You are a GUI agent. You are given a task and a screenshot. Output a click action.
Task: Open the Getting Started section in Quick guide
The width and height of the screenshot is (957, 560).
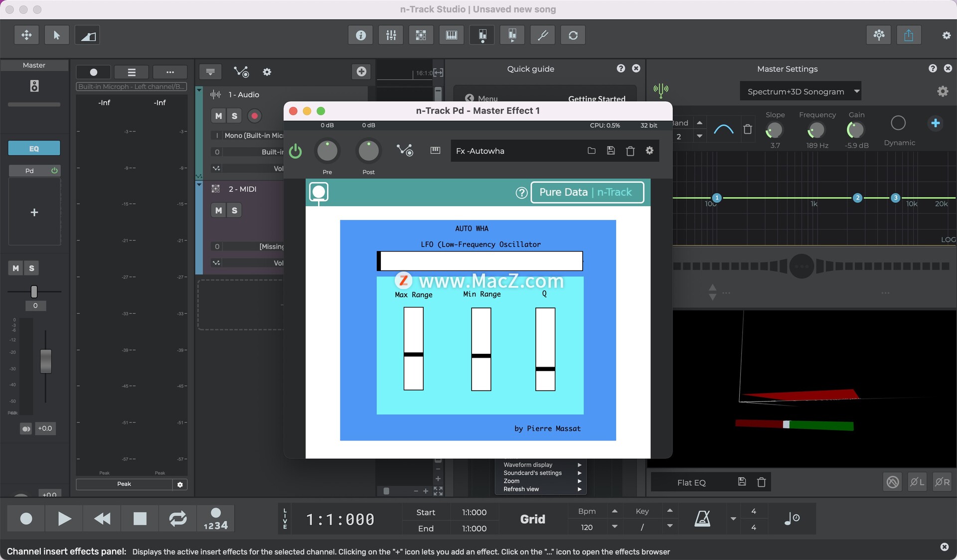click(x=597, y=99)
